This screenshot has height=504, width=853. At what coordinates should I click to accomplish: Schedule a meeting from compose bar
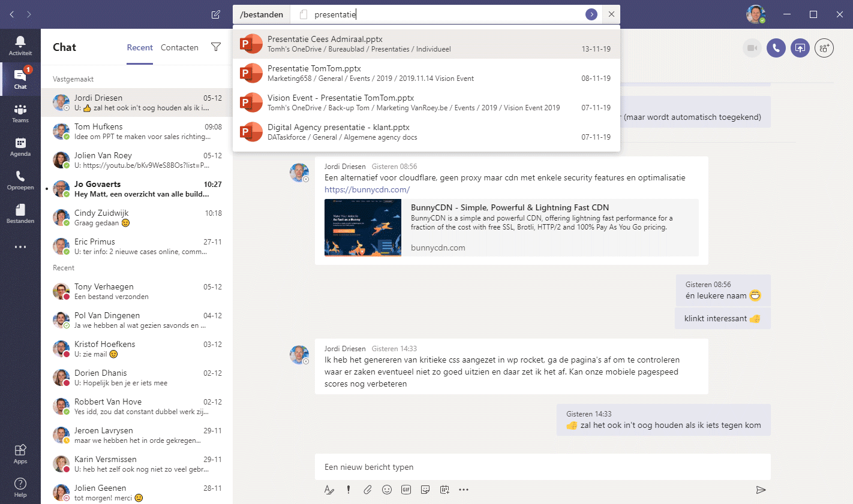click(x=444, y=490)
